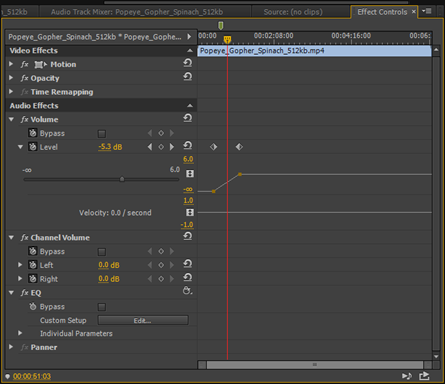This screenshot has width=445, height=384.
Task: Select the Effect Controls tab
Action: 382,12
